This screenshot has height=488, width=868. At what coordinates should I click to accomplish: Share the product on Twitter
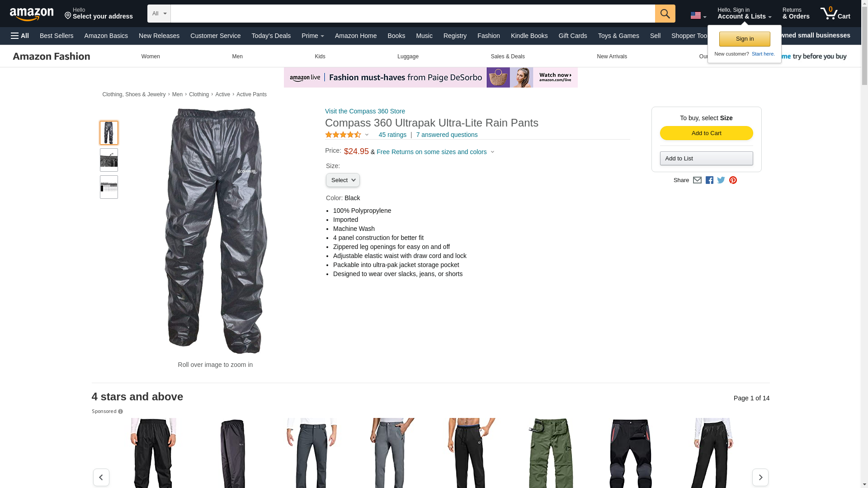(x=721, y=180)
